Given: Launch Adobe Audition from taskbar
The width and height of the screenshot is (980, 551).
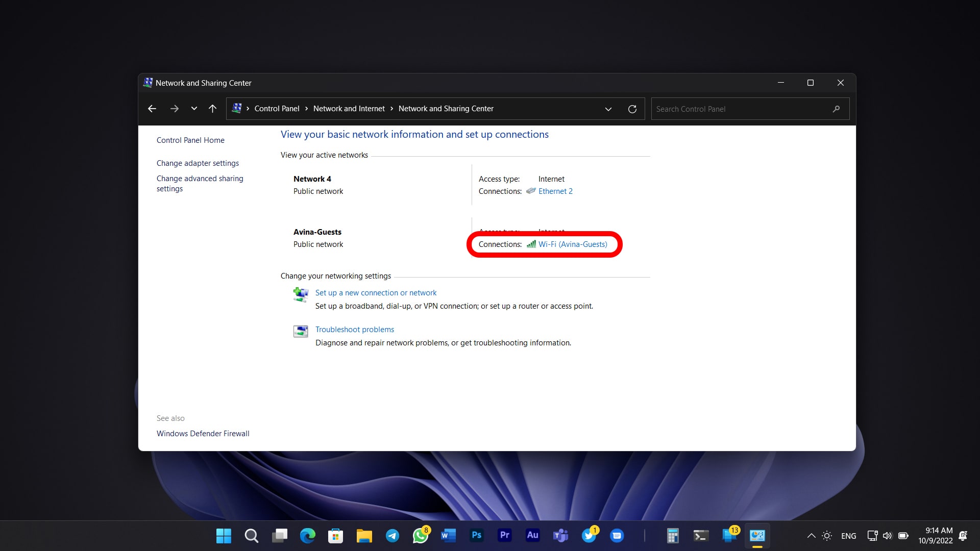Looking at the screenshot, I should 532,535.
